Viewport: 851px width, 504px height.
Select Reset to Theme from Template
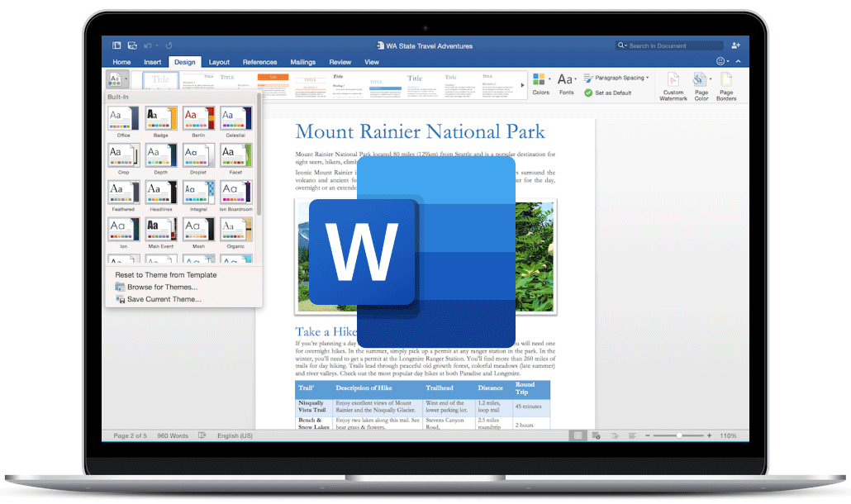click(165, 275)
